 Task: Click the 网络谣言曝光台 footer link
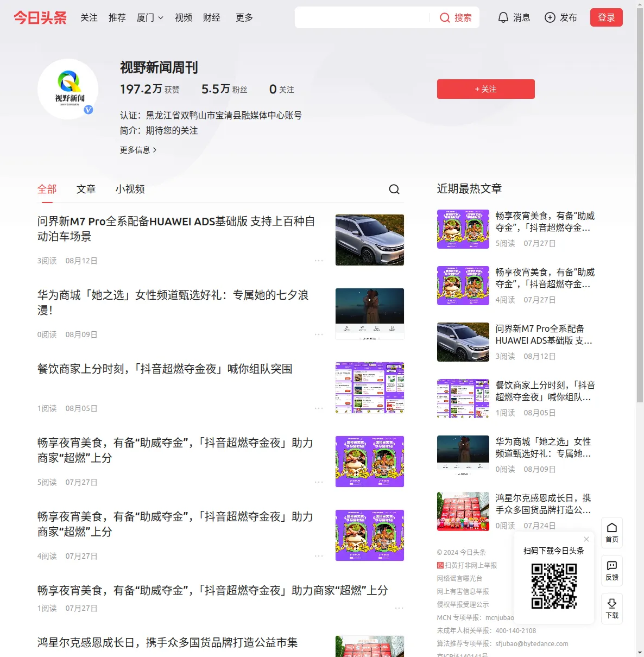point(459,578)
